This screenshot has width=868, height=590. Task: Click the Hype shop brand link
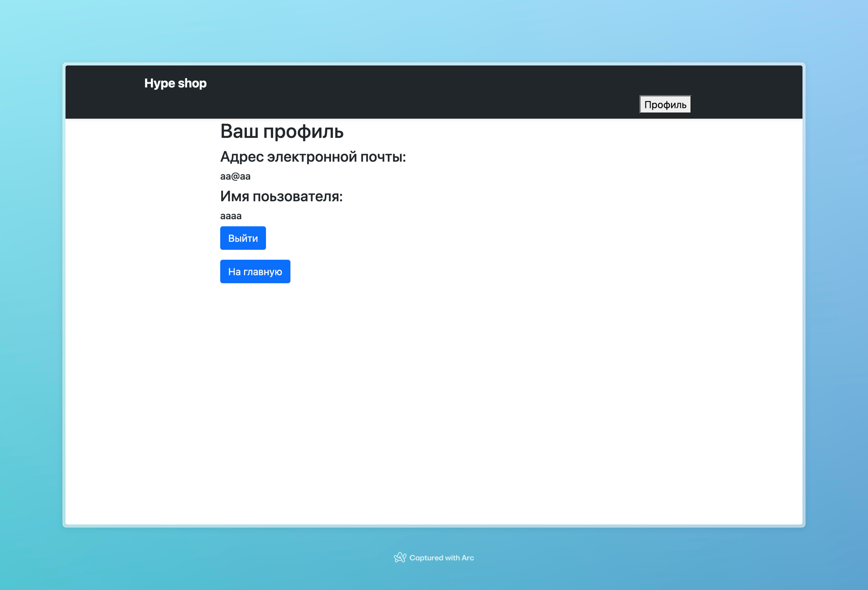point(175,83)
